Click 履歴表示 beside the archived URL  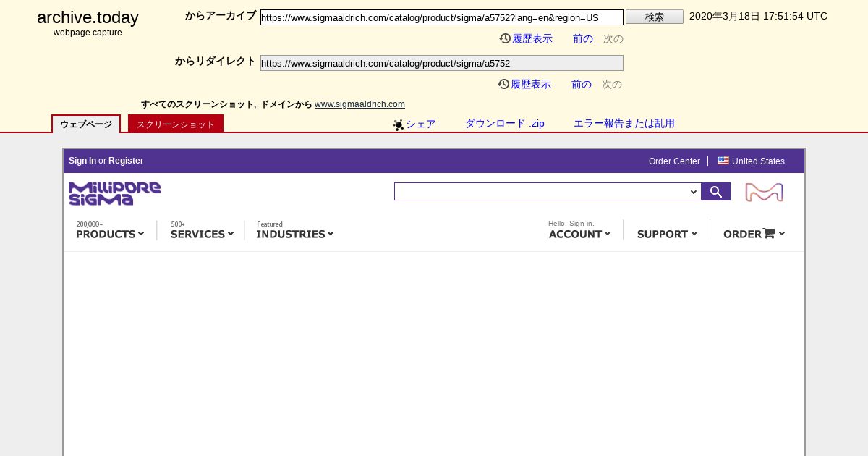coord(532,39)
